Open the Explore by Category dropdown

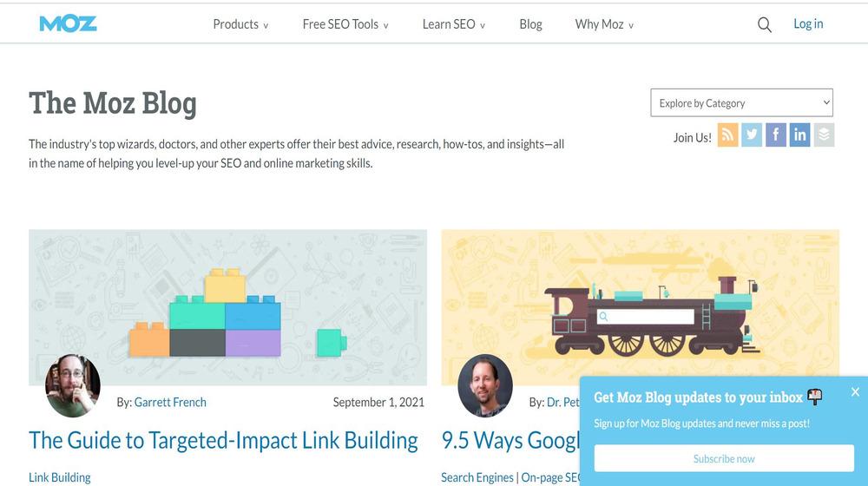(741, 102)
